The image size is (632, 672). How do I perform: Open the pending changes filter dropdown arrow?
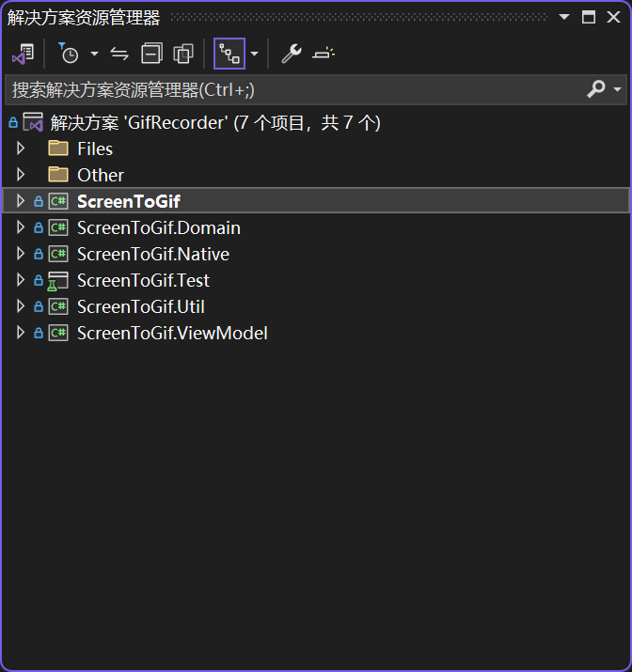(x=94, y=54)
